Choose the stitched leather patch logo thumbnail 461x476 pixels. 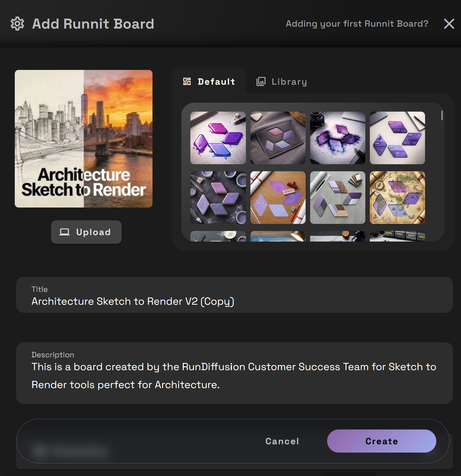(x=278, y=138)
